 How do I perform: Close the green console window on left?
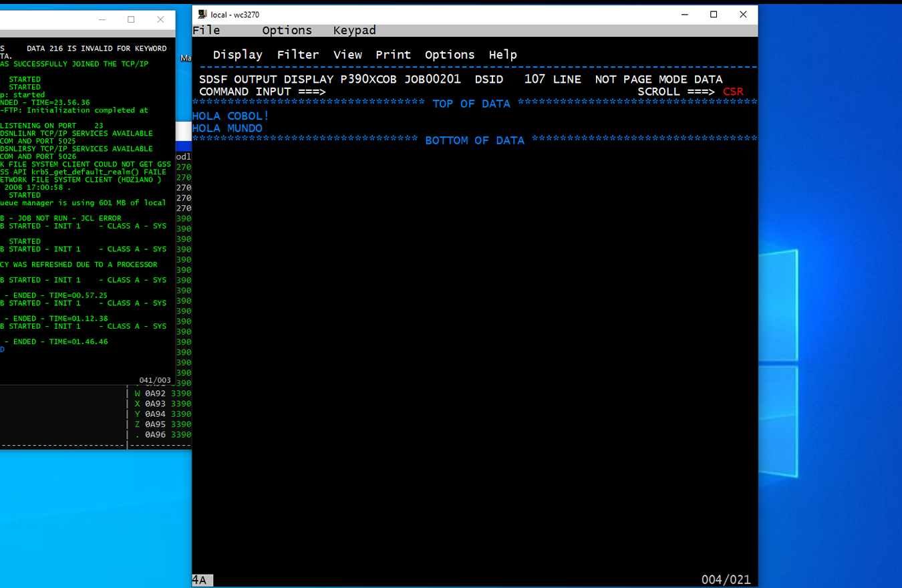(x=160, y=19)
